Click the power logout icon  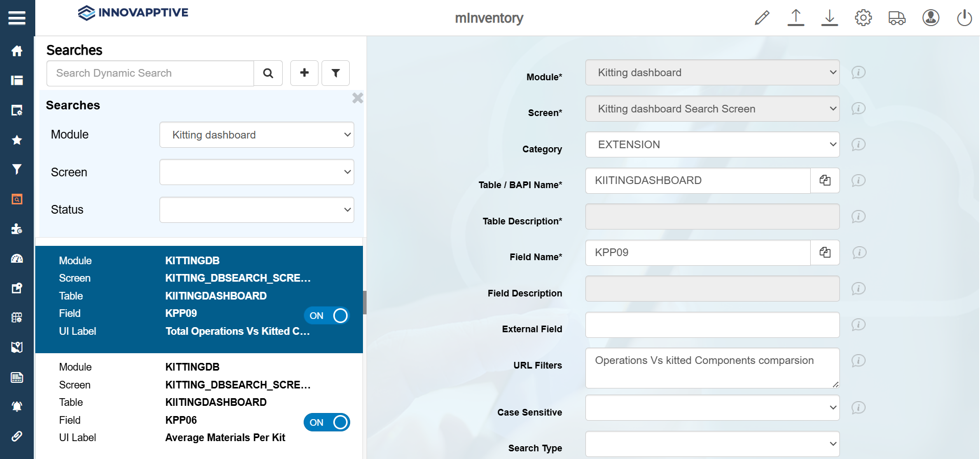(x=964, y=18)
